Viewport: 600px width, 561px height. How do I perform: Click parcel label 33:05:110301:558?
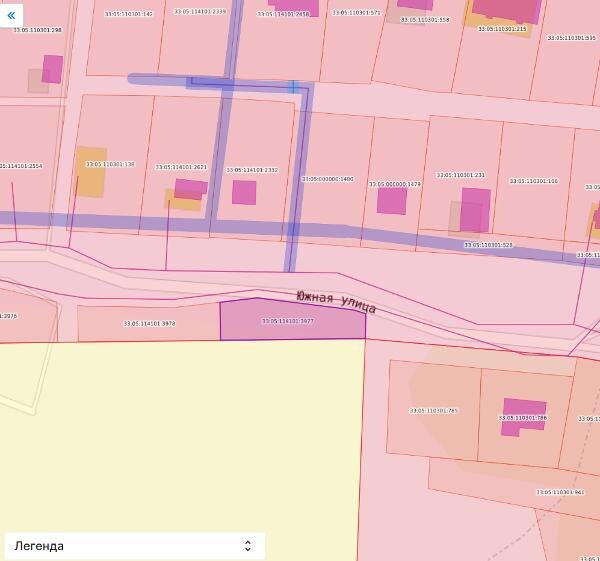pos(425,20)
